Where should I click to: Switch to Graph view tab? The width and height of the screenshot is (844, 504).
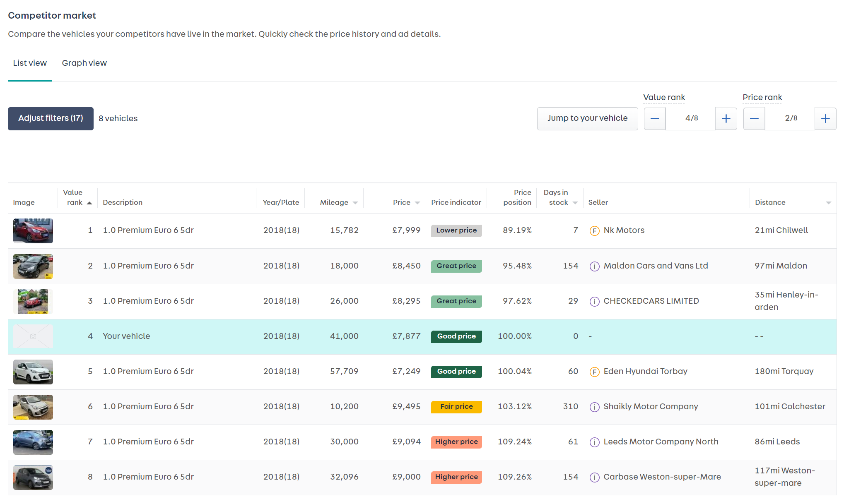84,63
